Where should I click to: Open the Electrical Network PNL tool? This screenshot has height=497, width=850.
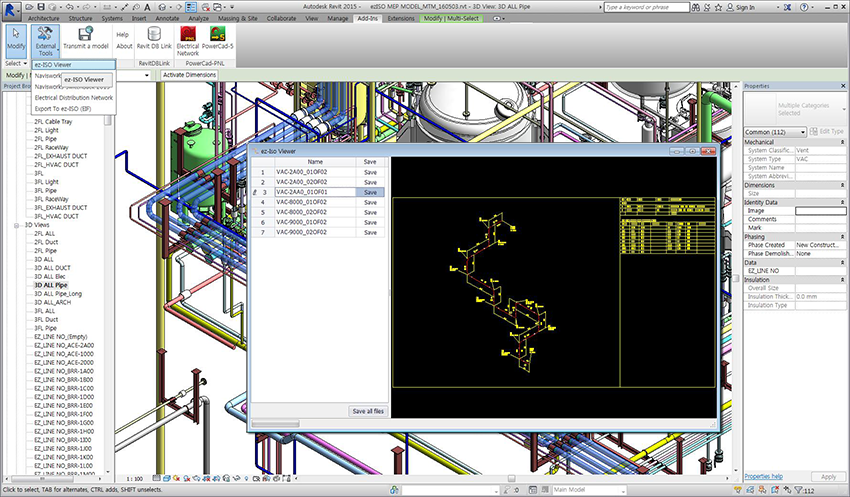pos(188,35)
